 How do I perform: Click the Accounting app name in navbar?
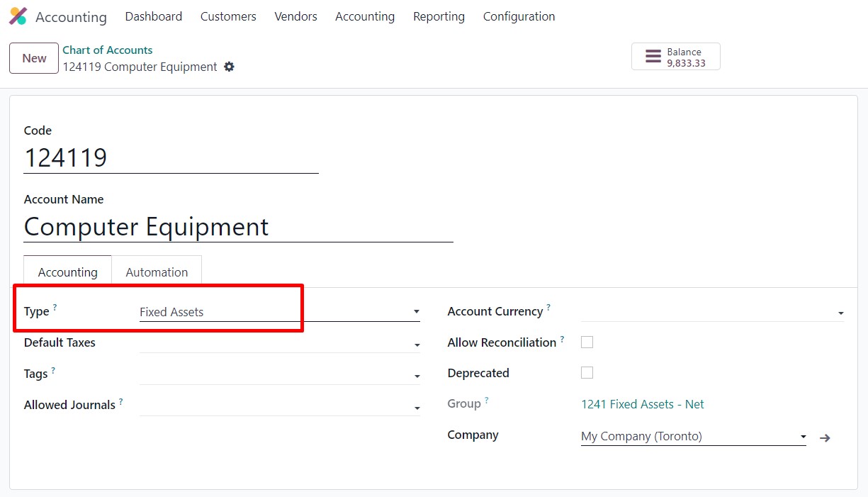71,17
